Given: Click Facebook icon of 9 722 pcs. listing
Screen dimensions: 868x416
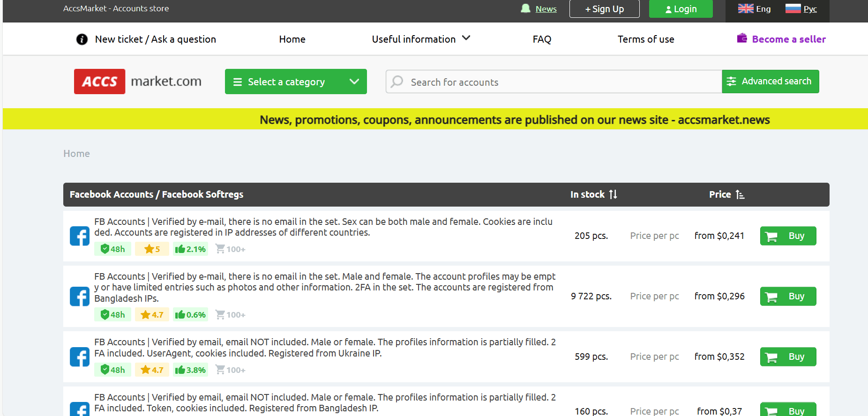Looking at the screenshot, I should [x=80, y=297].
